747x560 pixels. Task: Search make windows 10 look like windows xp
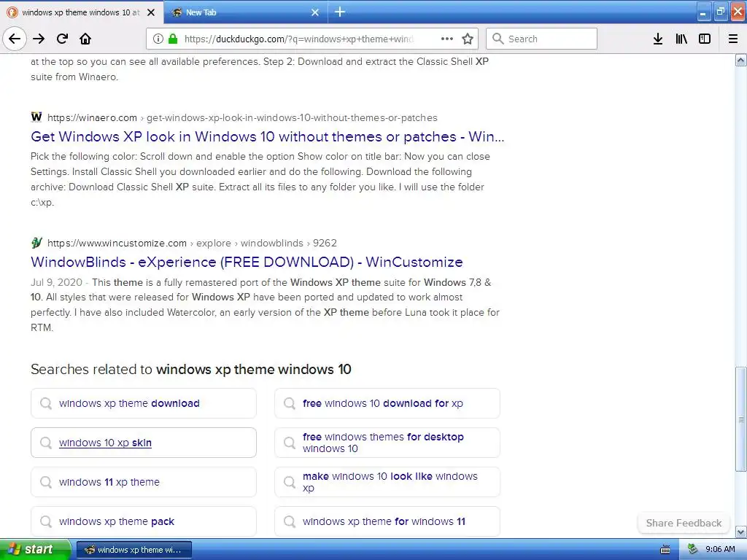387,482
